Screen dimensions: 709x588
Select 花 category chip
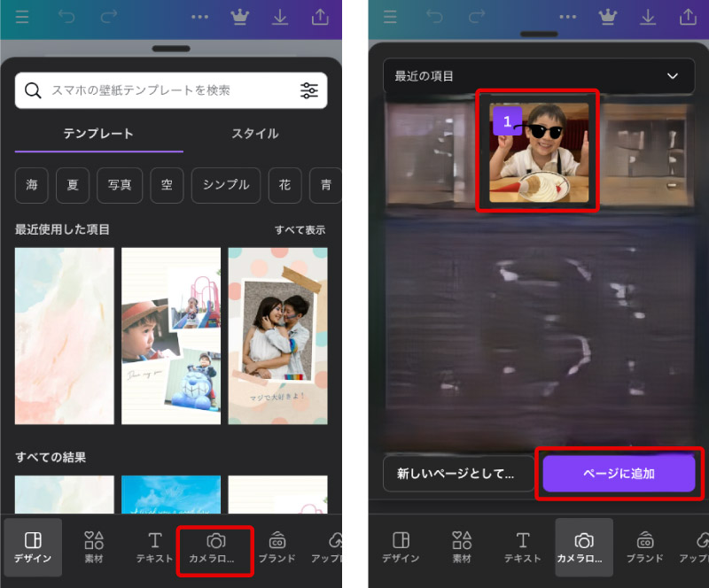[284, 185]
